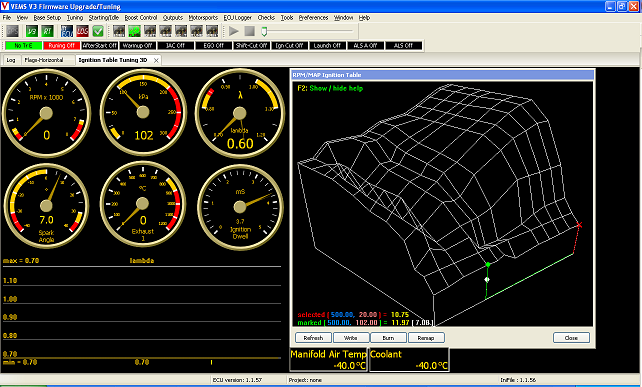Viewport: 642px width, 387px height.
Task: Open the Motorsports menu
Action: [203, 18]
